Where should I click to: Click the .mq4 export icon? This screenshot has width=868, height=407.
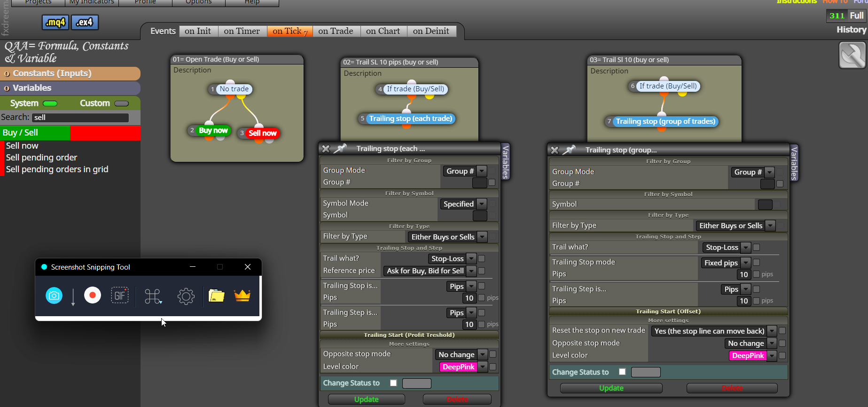pos(55,22)
